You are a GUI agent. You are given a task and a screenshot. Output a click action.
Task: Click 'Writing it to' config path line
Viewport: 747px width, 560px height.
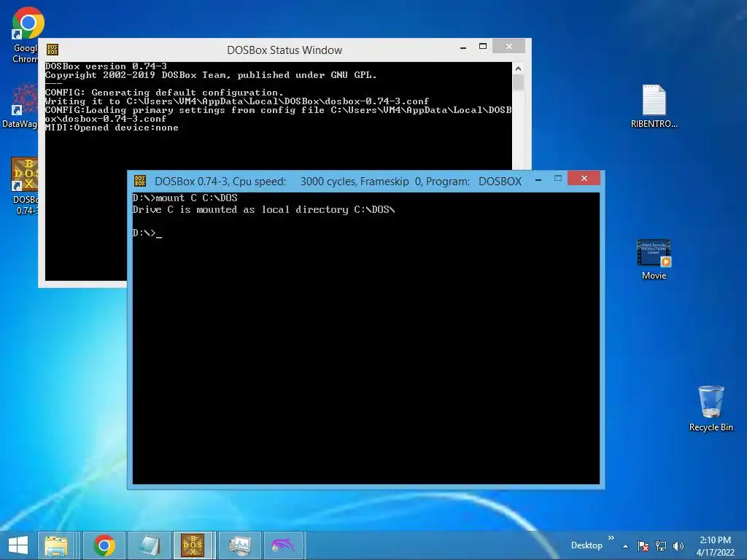(237, 101)
